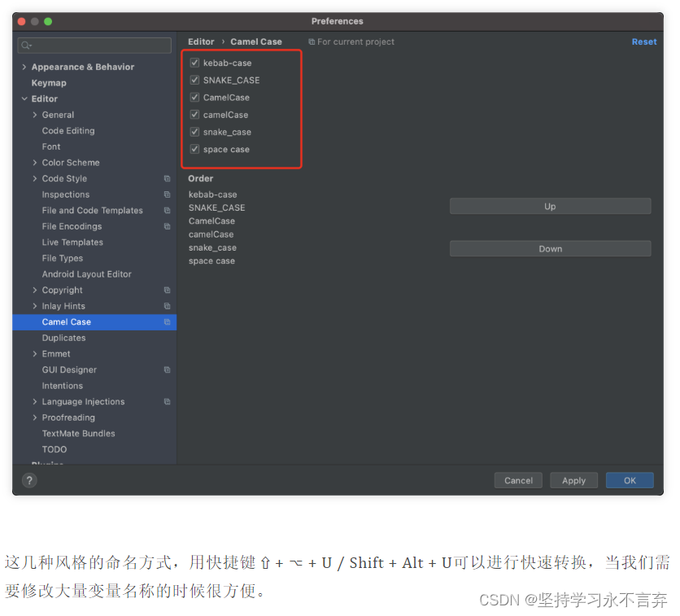Disable the CamelCase checkbox
This screenshot has width=680, height=616.
pos(194,98)
